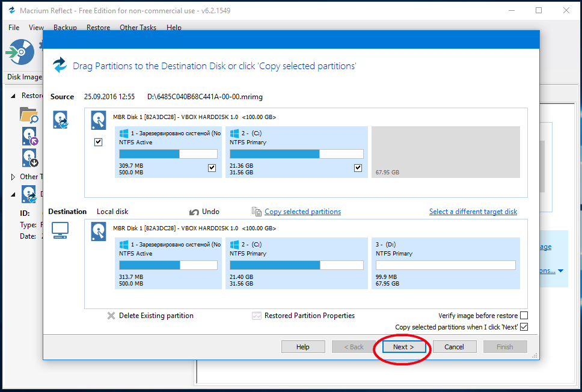Click the destination MBR Disk 1 drive icon

[x=99, y=231]
